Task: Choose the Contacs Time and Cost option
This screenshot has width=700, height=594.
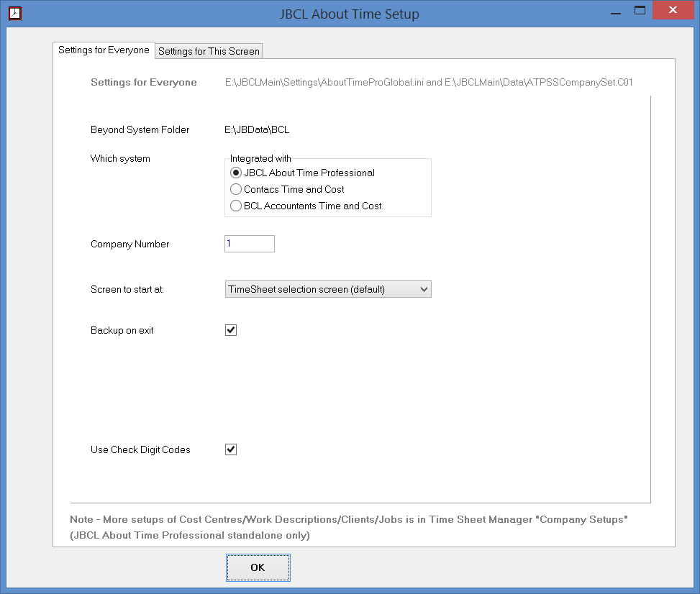Action: click(235, 189)
